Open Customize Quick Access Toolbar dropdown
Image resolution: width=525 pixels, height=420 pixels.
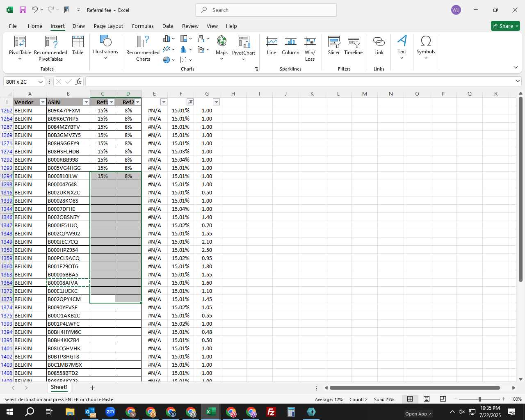pos(78,10)
